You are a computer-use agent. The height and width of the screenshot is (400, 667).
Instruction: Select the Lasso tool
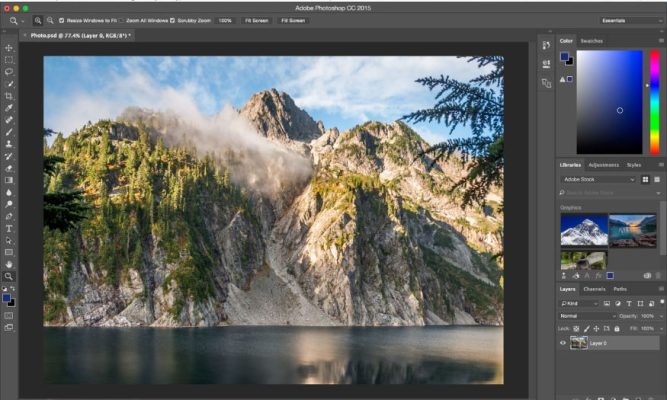[9, 72]
